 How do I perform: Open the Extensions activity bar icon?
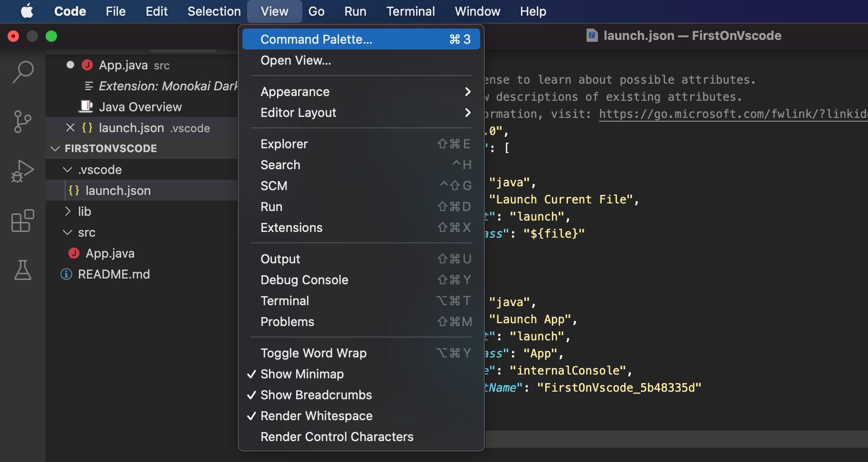[x=23, y=221]
